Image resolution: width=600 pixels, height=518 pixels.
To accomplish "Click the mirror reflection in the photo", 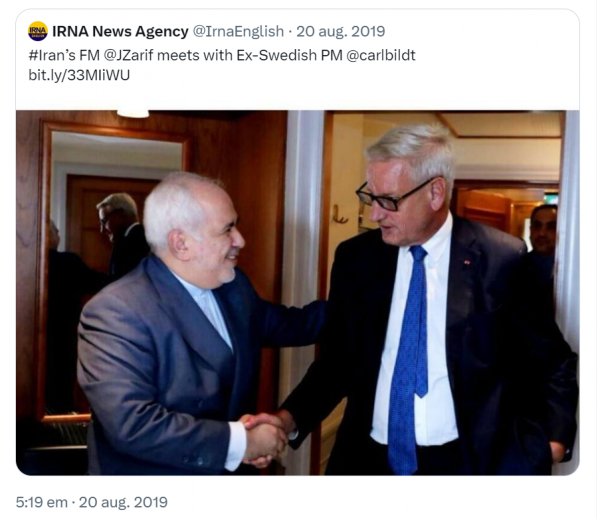I will tap(112, 274).
